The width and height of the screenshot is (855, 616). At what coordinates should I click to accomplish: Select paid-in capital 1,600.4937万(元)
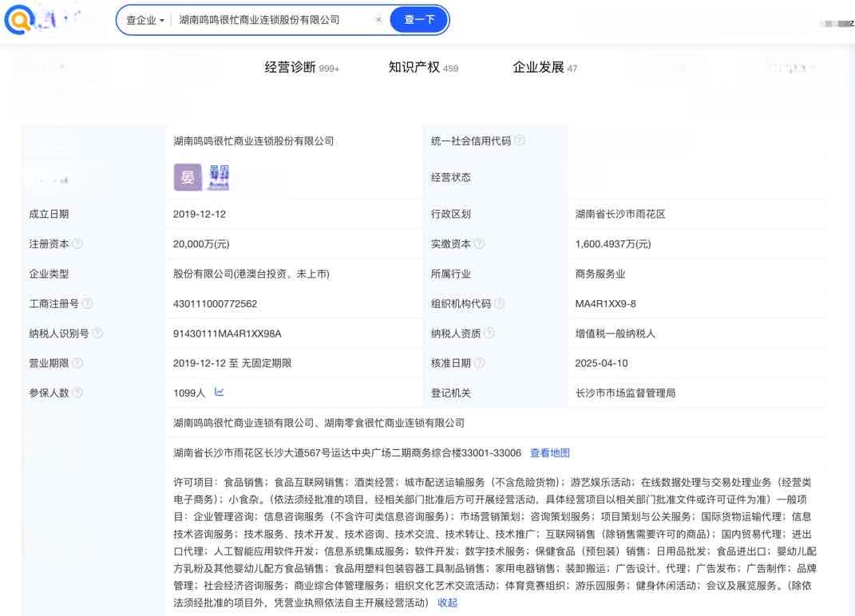coord(613,244)
